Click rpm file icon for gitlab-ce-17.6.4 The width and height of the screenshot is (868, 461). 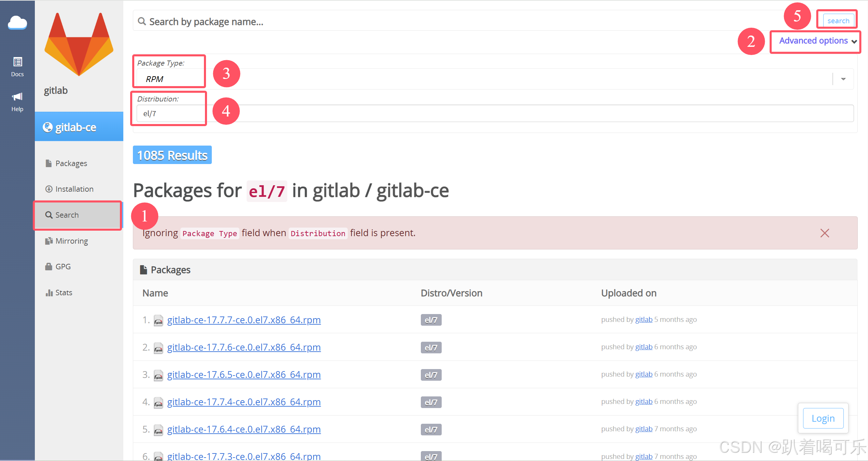coord(158,430)
